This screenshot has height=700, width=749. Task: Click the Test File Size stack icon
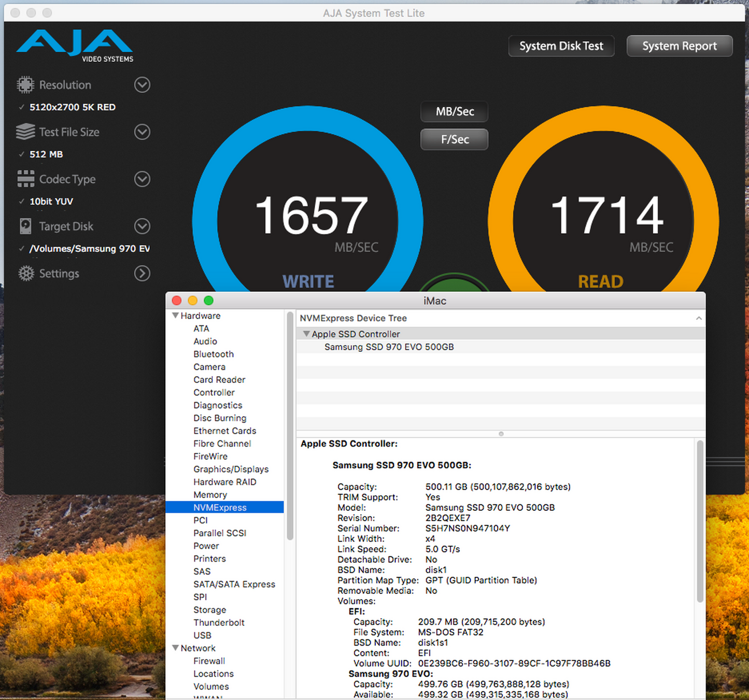click(25, 132)
